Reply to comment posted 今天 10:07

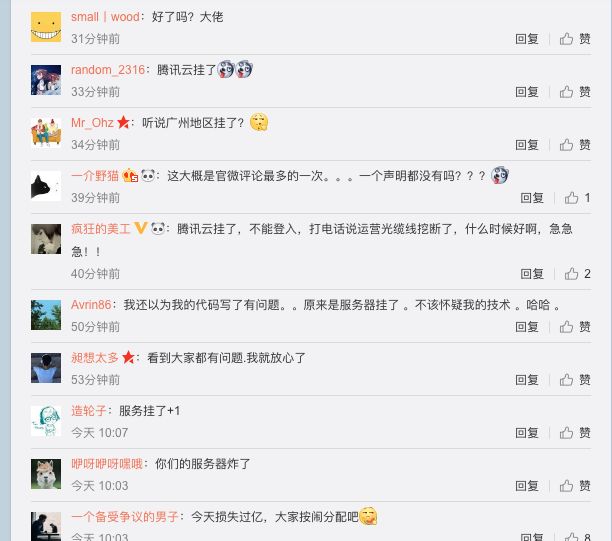pyautogui.click(x=527, y=433)
